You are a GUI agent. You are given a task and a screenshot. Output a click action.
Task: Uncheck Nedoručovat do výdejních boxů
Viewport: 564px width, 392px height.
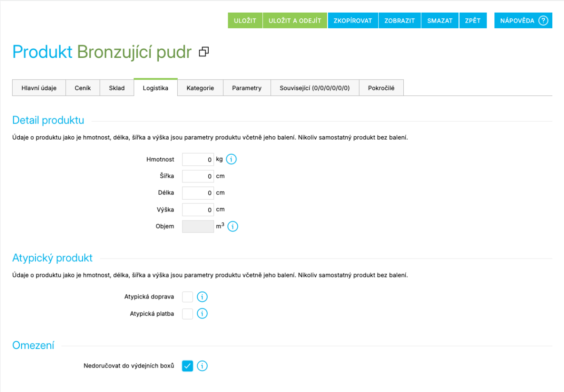point(188,366)
